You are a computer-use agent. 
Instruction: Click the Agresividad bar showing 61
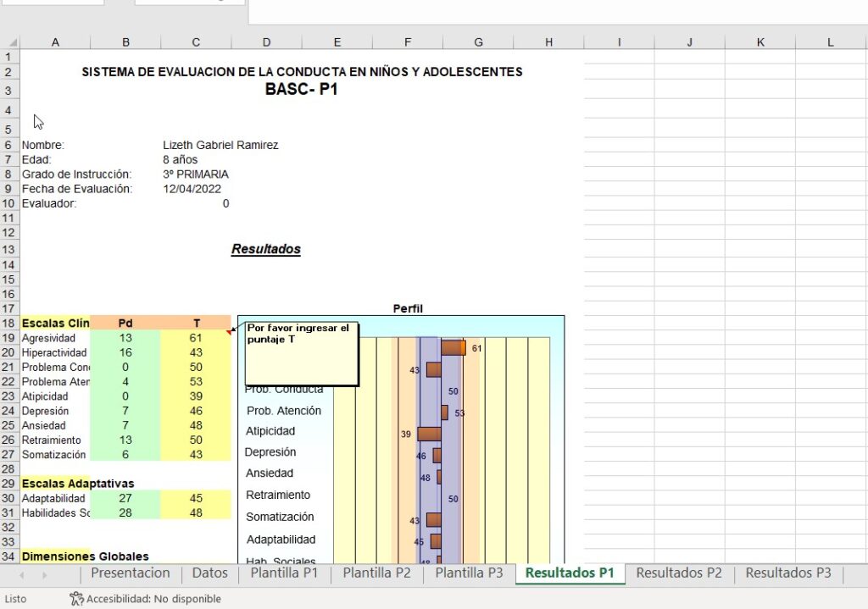coord(453,346)
